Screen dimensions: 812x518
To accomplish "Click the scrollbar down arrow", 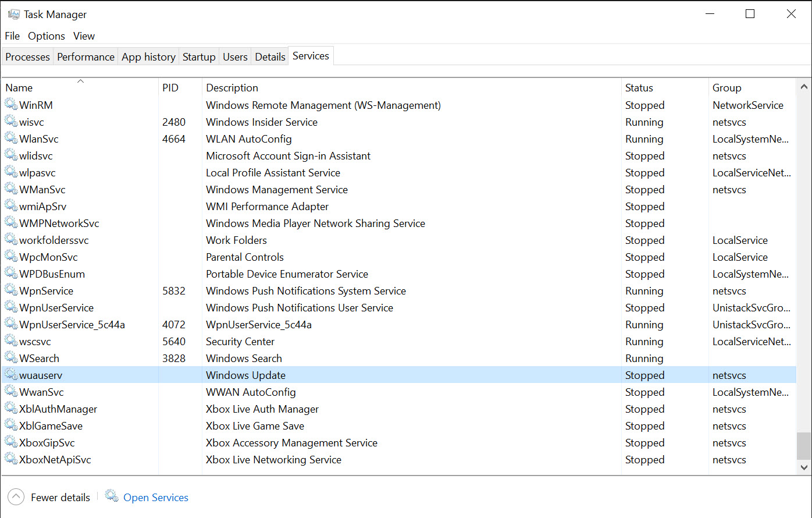I will (804, 467).
